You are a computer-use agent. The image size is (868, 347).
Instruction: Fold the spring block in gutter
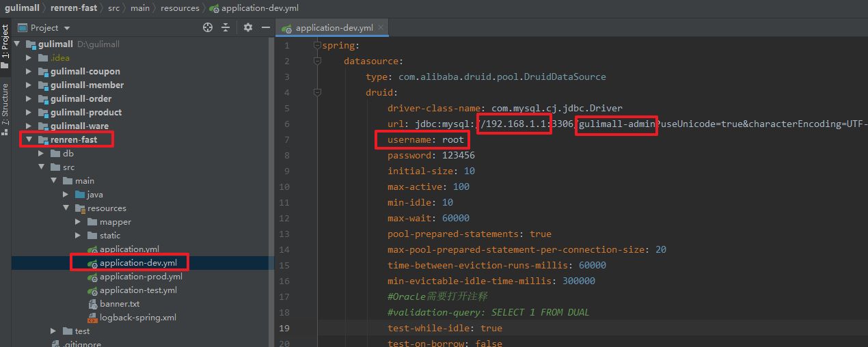[317, 45]
